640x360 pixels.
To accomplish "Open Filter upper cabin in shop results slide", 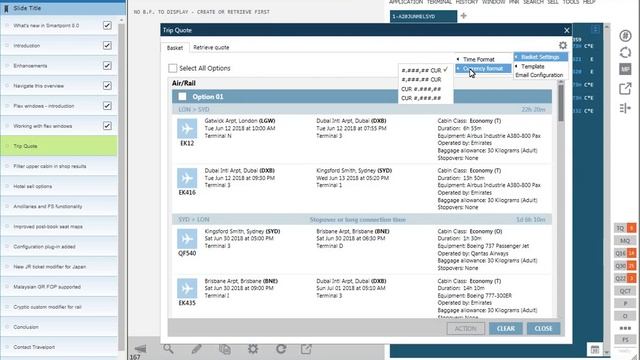I will click(59, 166).
